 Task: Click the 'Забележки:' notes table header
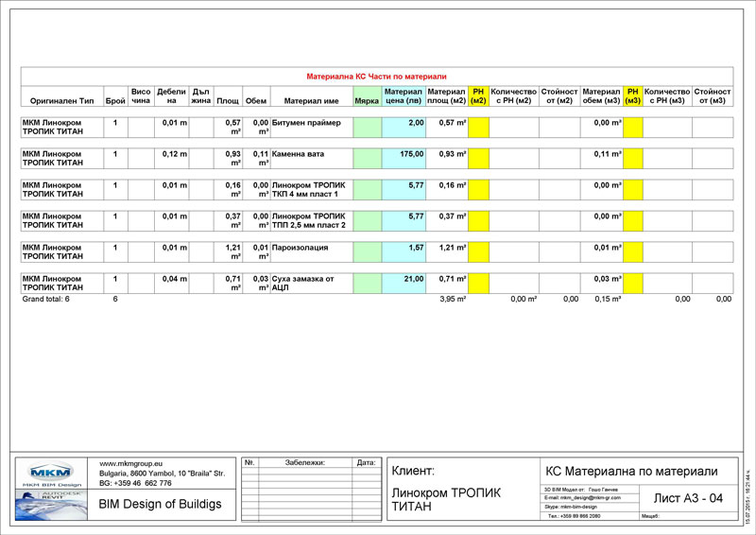[x=305, y=462]
